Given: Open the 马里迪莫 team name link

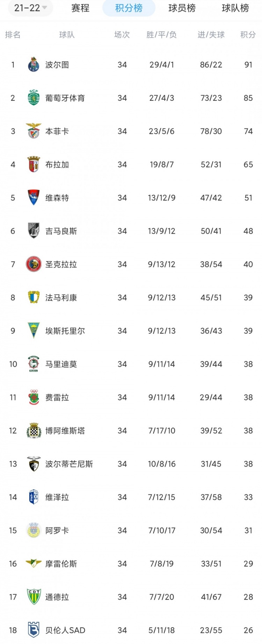Looking at the screenshot, I should pyautogui.click(x=61, y=364).
